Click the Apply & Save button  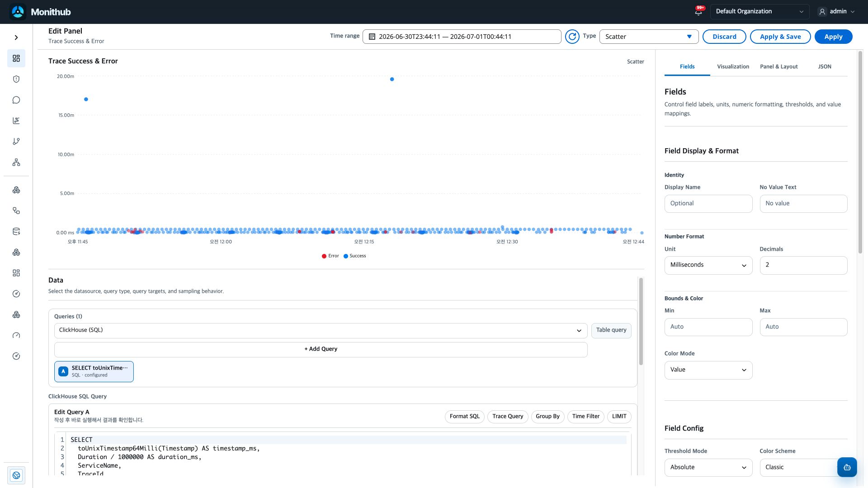point(780,37)
